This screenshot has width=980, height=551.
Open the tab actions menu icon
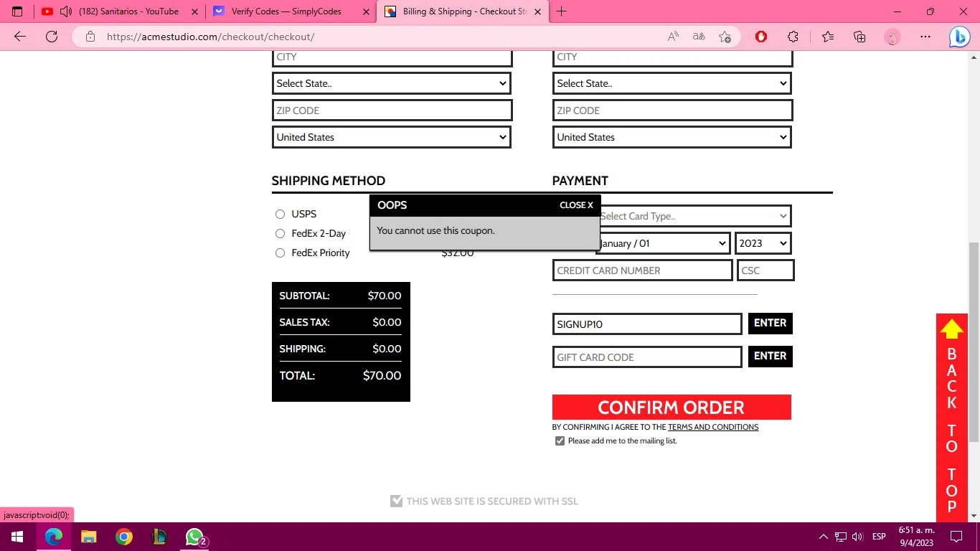click(17, 11)
